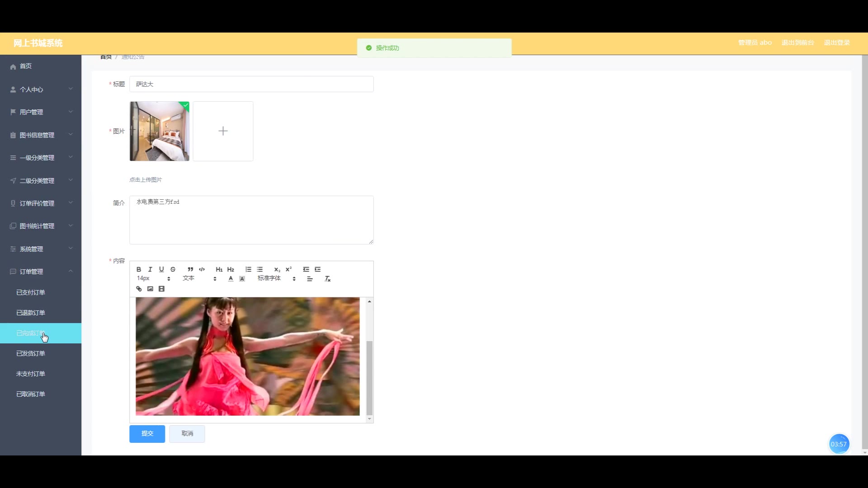Open 已发货订单 in sidebar
This screenshot has height=488, width=868.
(x=31, y=353)
